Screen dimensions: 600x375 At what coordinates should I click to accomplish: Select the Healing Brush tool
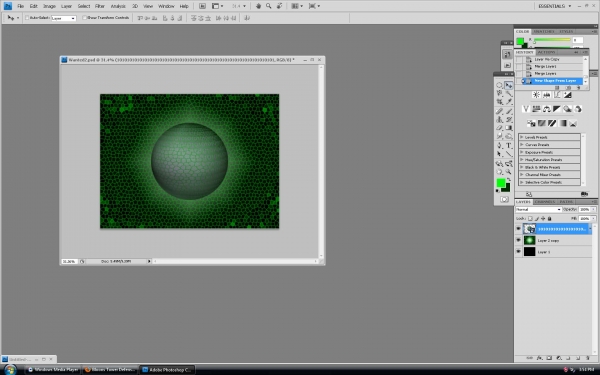coord(499,111)
